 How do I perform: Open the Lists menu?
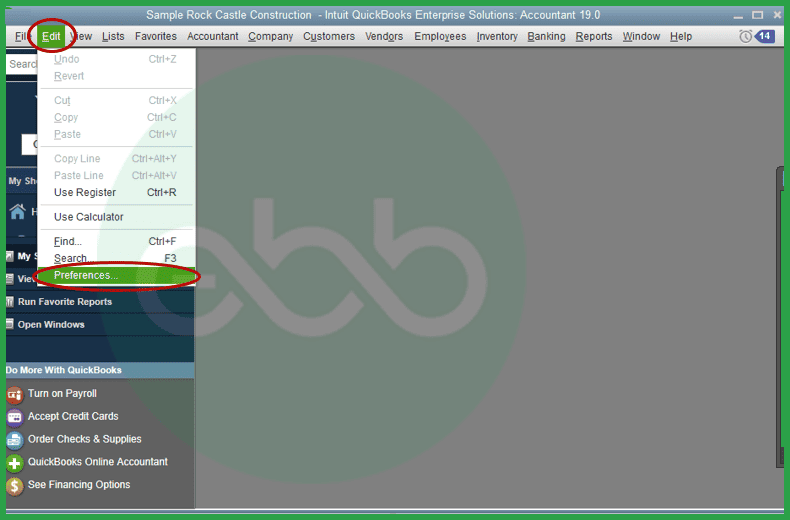coord(113,36)
